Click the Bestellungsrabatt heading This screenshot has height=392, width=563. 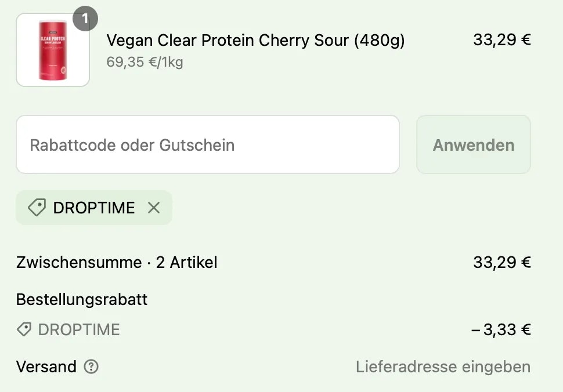82,299
